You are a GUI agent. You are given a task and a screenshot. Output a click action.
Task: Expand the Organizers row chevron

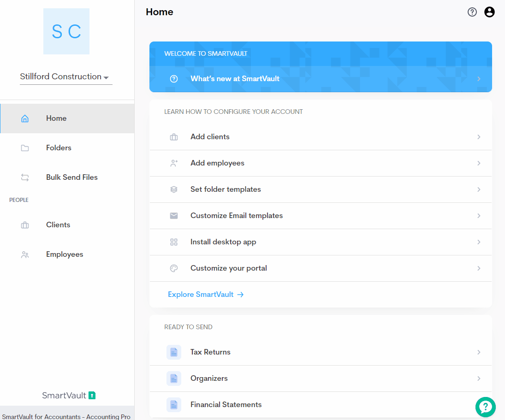pyautogui.click(x=479, y=378)
